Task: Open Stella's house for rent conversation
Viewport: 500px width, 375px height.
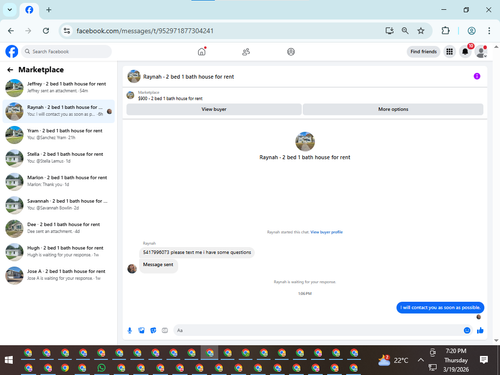Action: click(58, 158)
